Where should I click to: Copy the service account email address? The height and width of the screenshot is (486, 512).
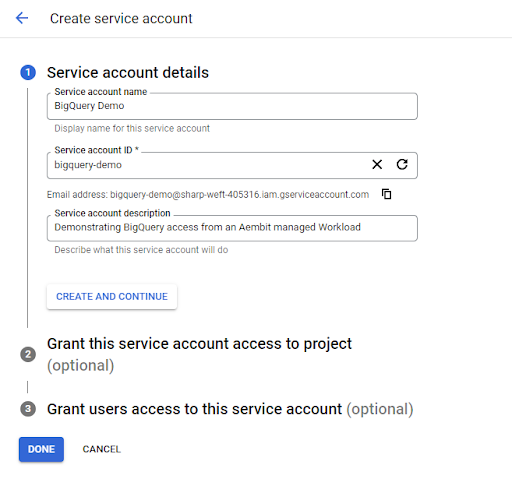pyautogui.click(x=386, y=194)
